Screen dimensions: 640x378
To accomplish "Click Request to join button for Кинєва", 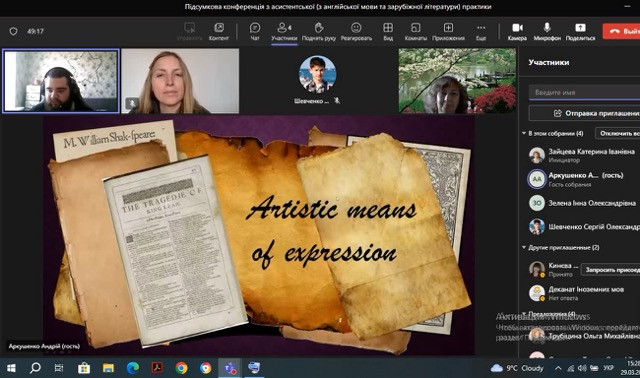I will coord(611,270).
